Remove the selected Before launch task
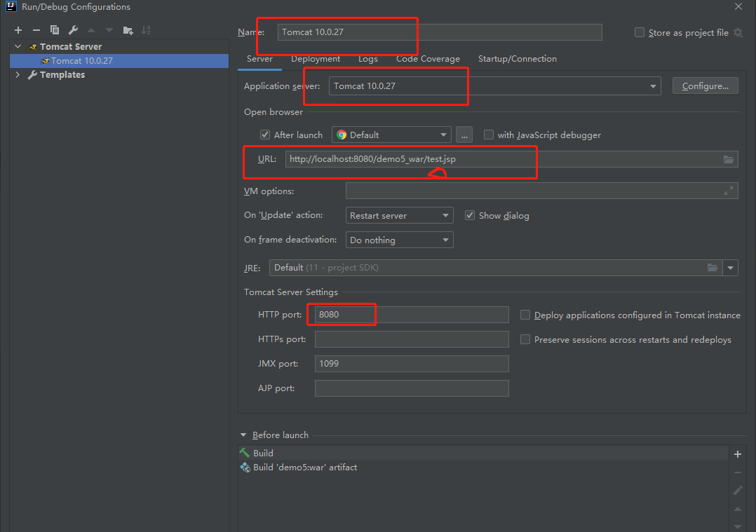 737,472
